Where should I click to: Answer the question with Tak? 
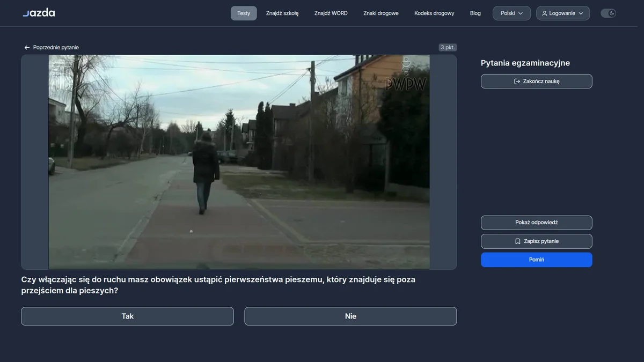click(127, 316)
